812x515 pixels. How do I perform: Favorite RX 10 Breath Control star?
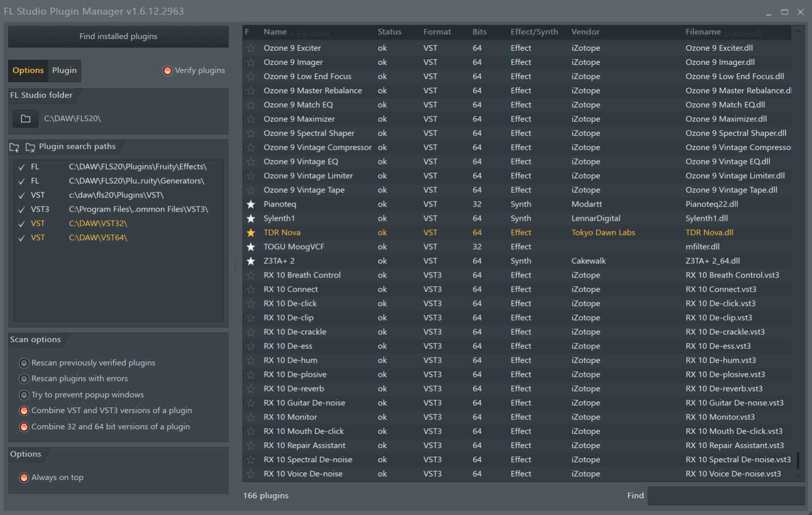point(251,276)
